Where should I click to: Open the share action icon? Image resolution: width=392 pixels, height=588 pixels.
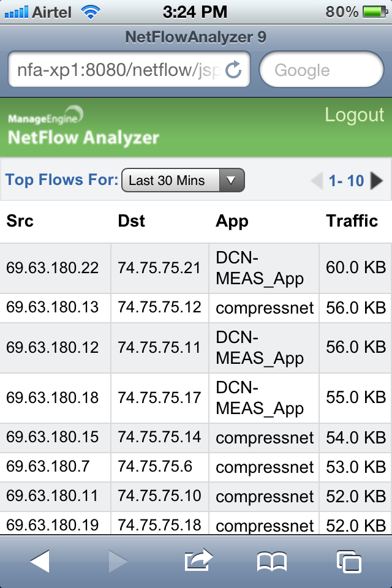pyautogui.click(x=198, y=560)
